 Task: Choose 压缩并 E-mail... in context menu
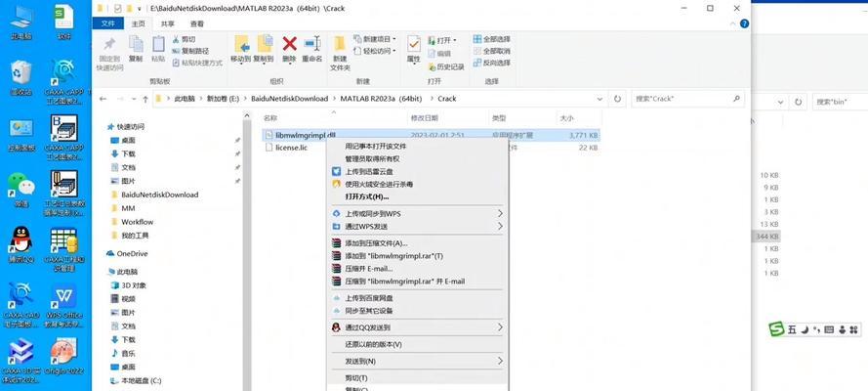(x=369, y=269)
